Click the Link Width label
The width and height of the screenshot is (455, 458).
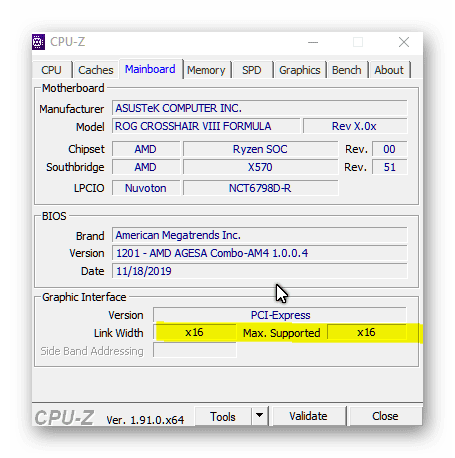[x=119, y=333]
